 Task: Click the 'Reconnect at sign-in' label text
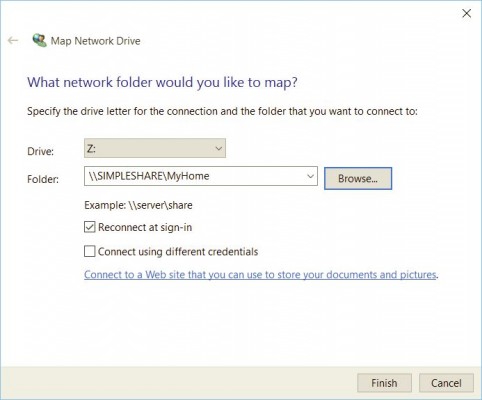(x=145, y=227)
